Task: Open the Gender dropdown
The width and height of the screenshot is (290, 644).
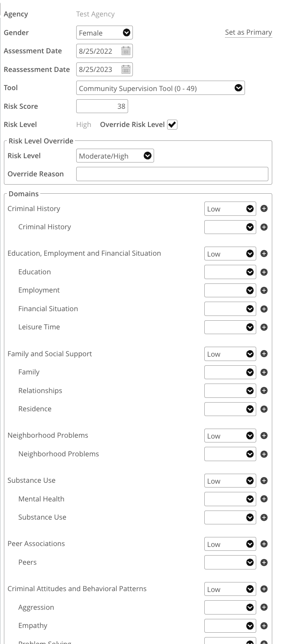Action: pos(104,33)
